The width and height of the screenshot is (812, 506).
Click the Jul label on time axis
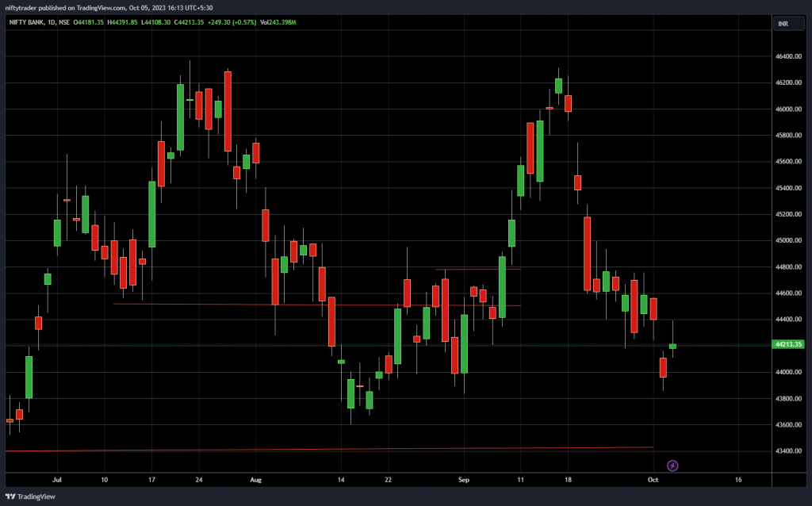click(57, 480)
